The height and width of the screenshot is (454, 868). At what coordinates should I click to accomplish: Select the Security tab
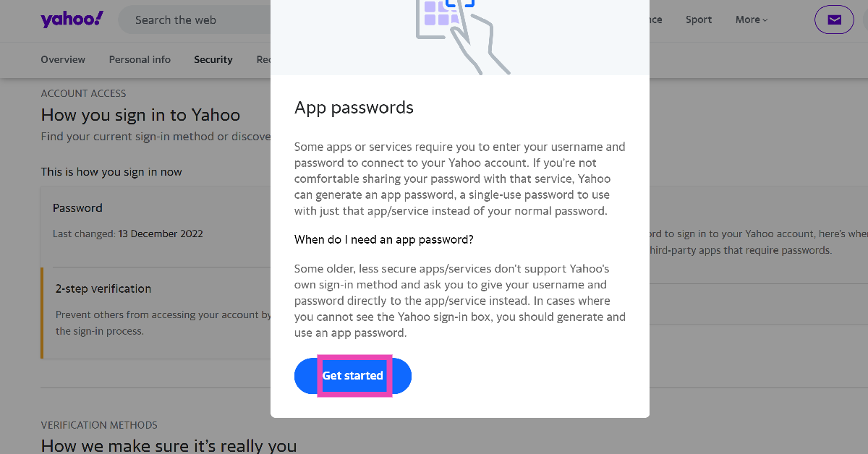point(213,59)
